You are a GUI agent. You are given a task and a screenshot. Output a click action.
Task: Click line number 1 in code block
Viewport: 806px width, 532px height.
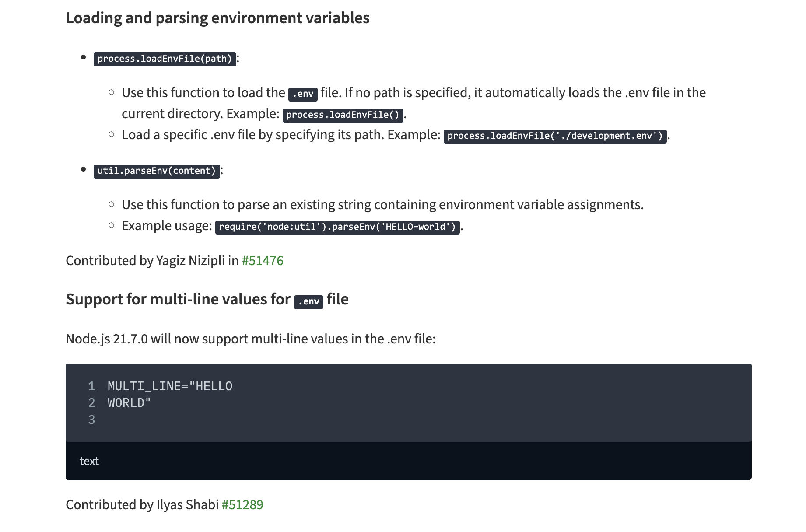click(x=91, y=386)
